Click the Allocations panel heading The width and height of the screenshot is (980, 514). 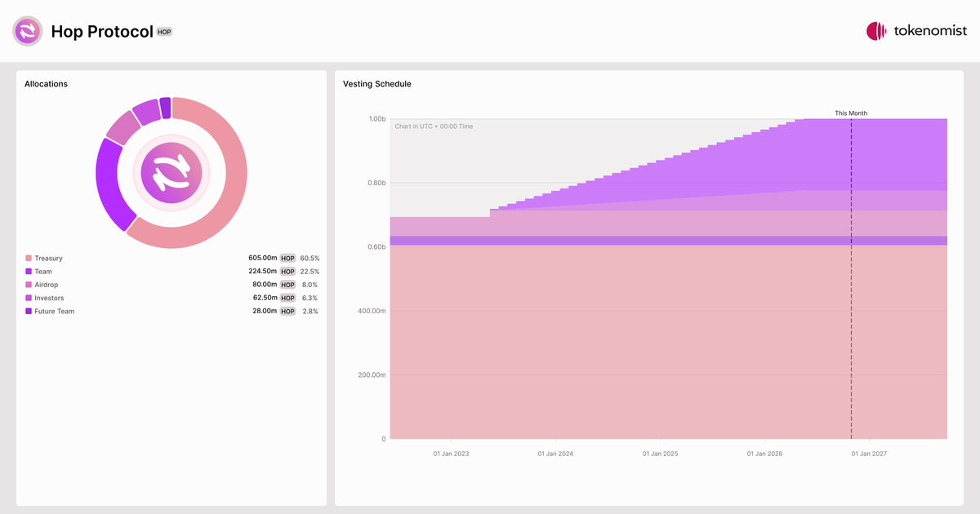pyautogui.click(x=46, y=84)
